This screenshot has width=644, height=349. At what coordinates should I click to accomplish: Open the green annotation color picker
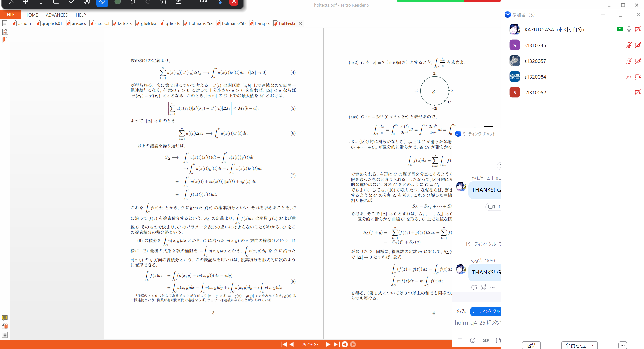coord(117,2)
